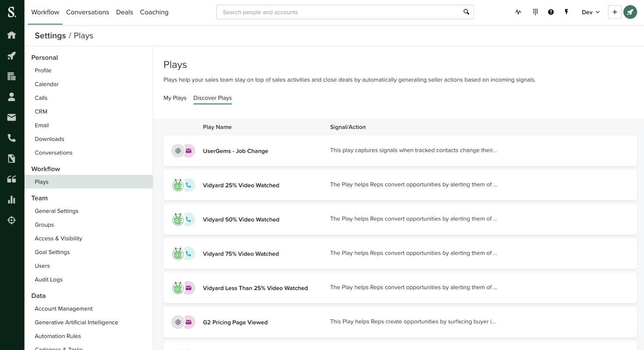
Task: Open the rocket Cadences icon in sidebar
Action: click(12, 56)
